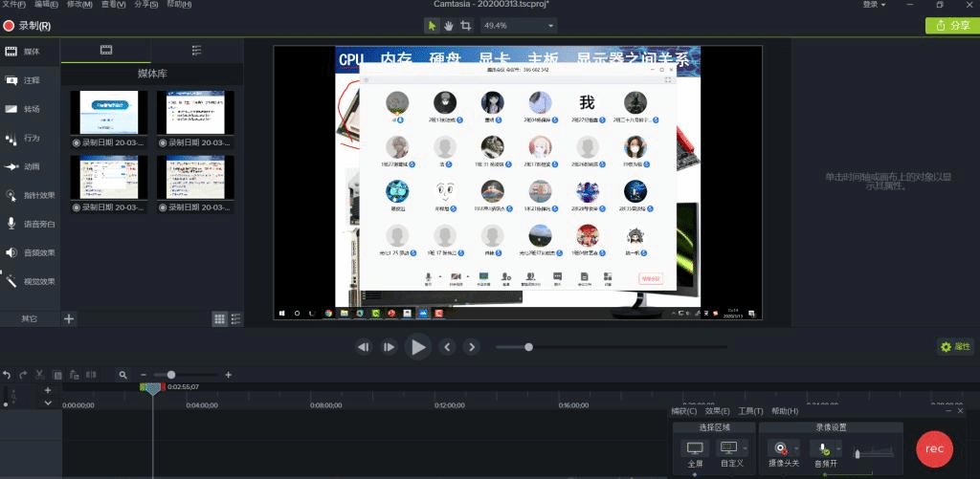Activate the pan hand tool
The width and height of the screenshot is (980, 479).
(x=448, y=26)
